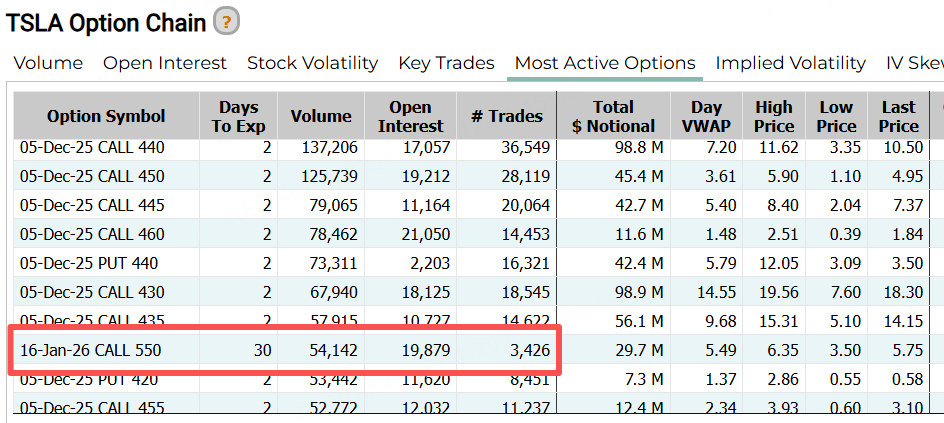Screen dimensions: 944x423
Task: Click the Open Interest column header
Action: coord(410,116)
